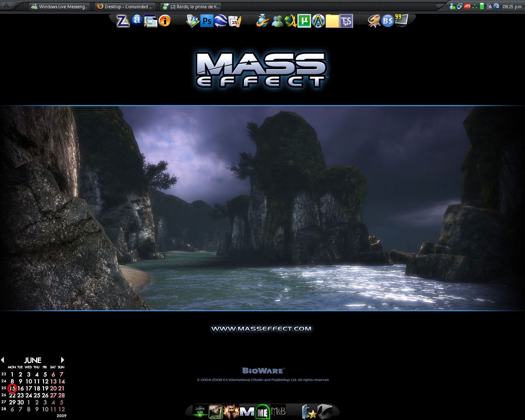Go to next month in the calendar
Viewport: 525px width, 420px height.
(x=62, y=360)
